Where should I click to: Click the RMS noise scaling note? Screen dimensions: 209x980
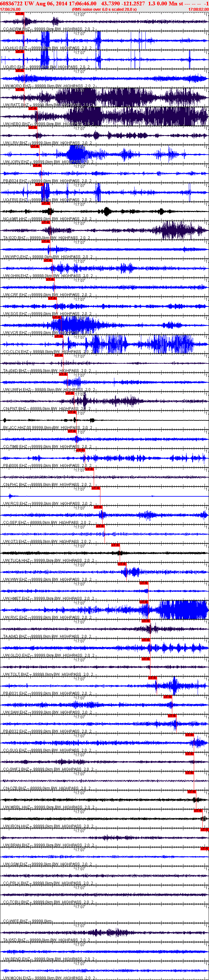click(104, 9)
